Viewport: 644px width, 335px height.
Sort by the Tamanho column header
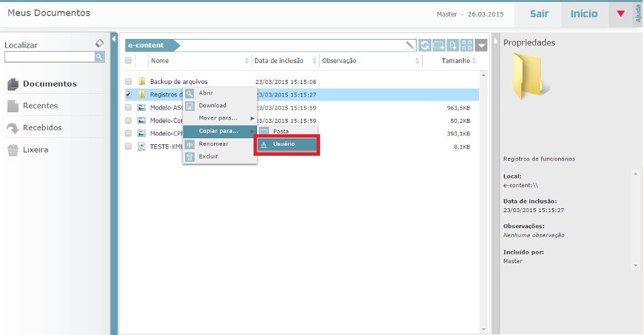coord(455,61)
